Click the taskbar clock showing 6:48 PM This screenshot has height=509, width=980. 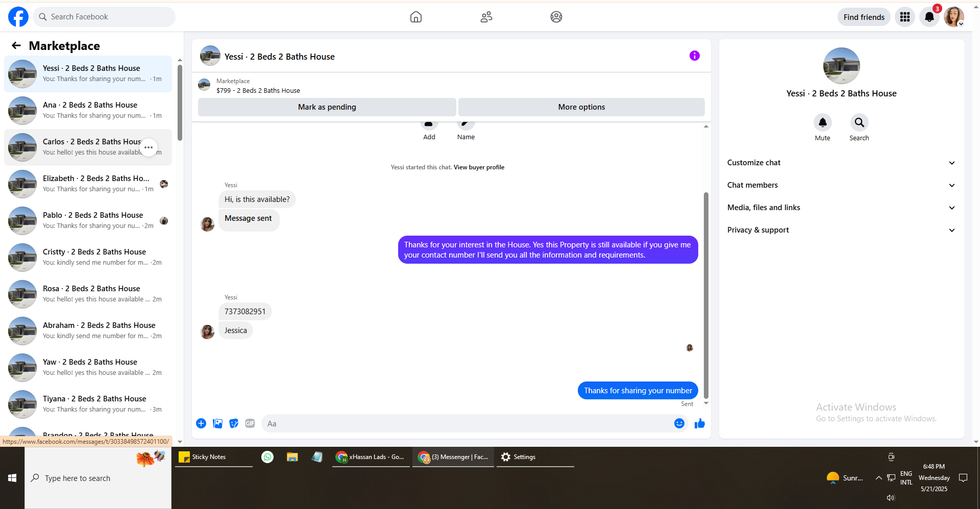point(934,478)
